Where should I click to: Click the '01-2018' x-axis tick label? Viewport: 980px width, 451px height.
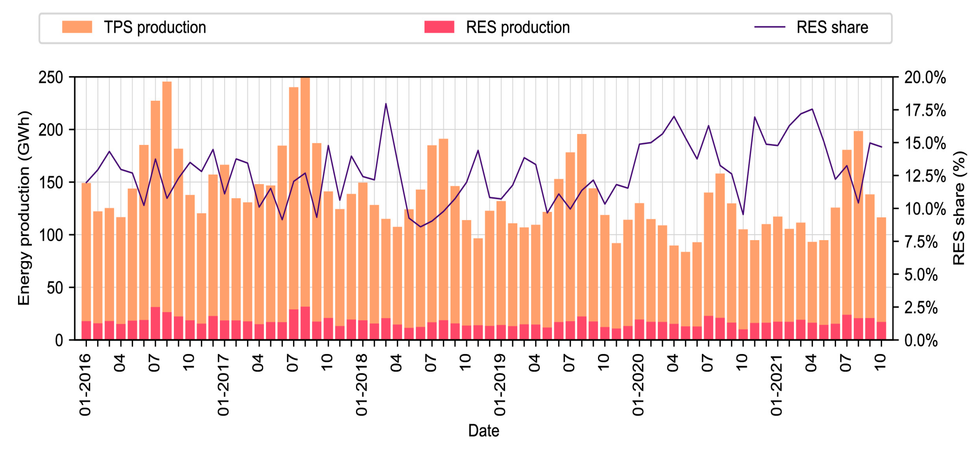[362, 384]
